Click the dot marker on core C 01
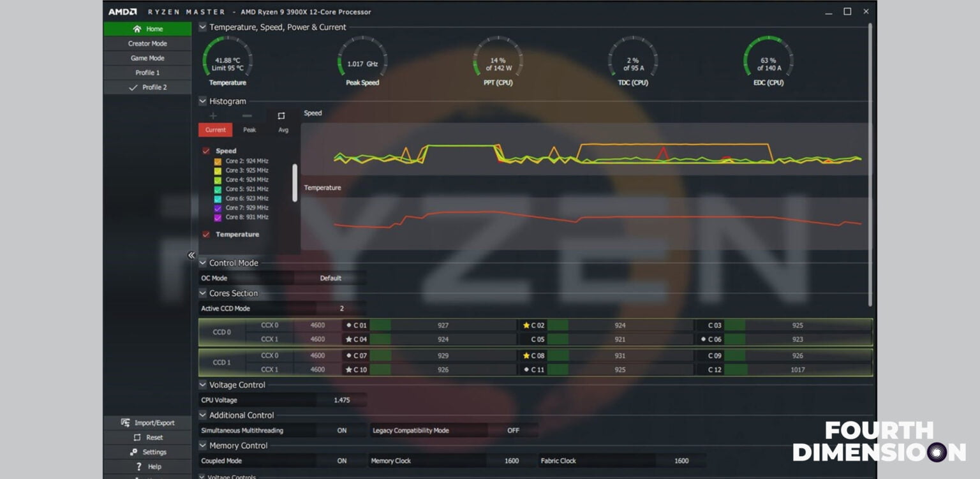Viewport: 980px width, 479px height. (x=348, y=325)
